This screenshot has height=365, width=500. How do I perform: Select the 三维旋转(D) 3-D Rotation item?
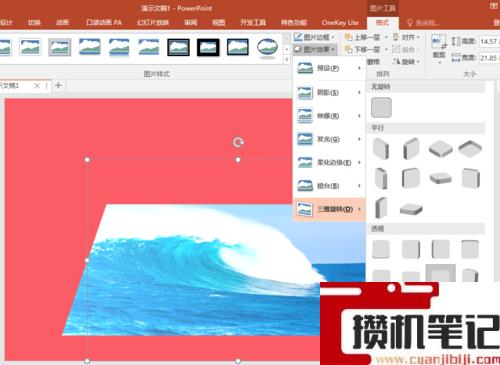[329, 209]
